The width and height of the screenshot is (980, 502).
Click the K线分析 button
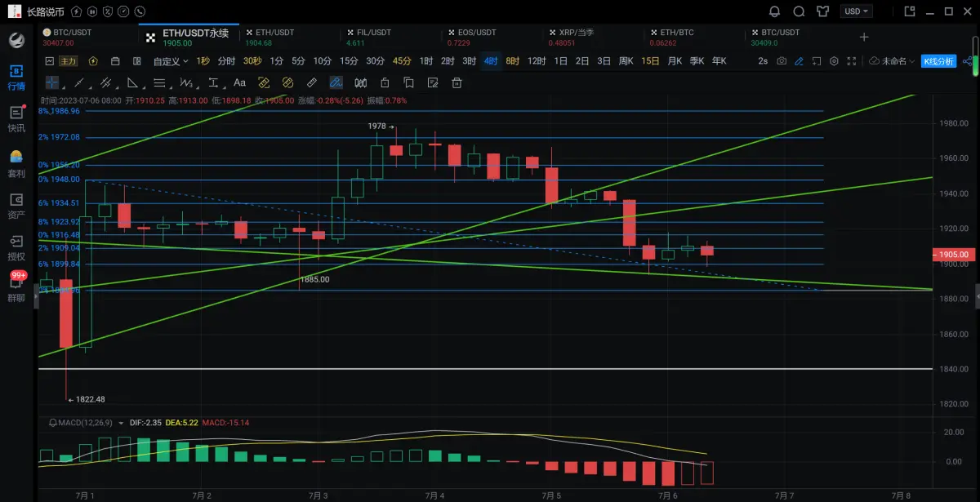coord(938,61)
